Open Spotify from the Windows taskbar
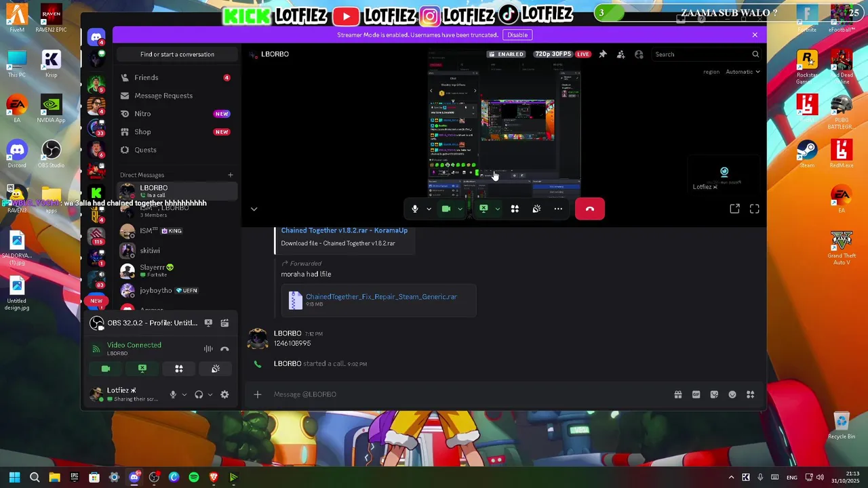Viewport: 868px width, 488px height. click(194, 477)
